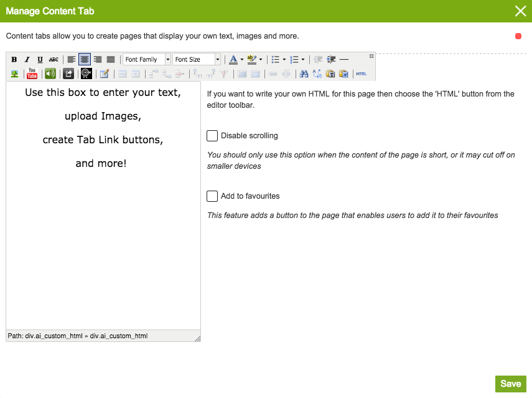Align text to the left

[72, 60]
